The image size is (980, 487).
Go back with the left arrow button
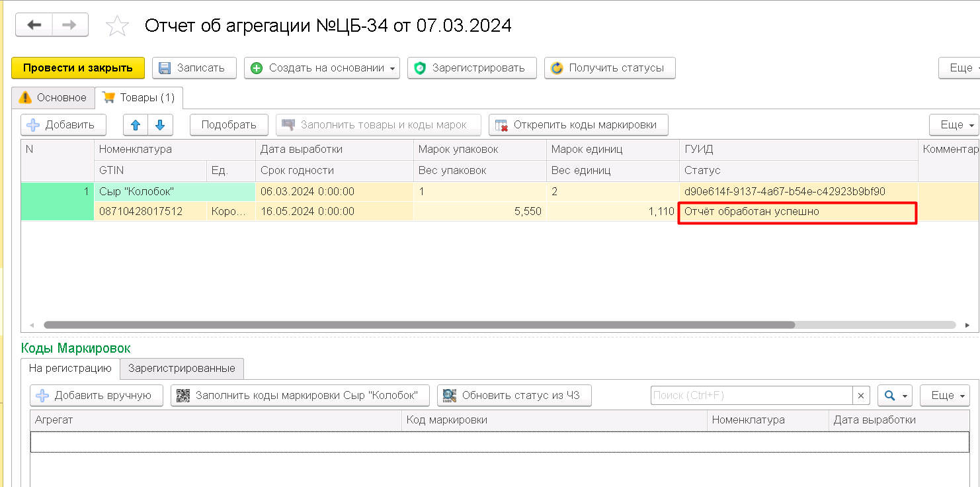point(34,25)
